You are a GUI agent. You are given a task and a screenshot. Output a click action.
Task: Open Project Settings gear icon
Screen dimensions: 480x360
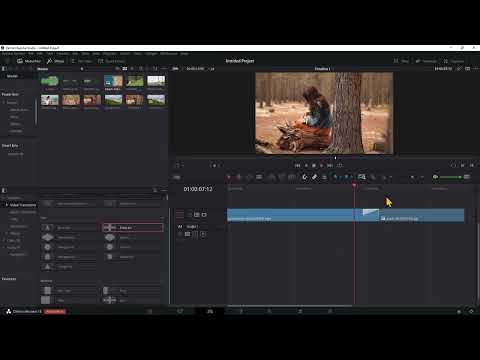coord(471,311)
